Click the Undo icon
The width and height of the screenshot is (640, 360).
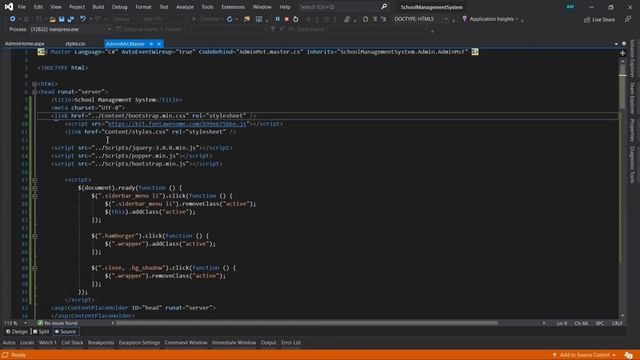[x=83, y=19]
